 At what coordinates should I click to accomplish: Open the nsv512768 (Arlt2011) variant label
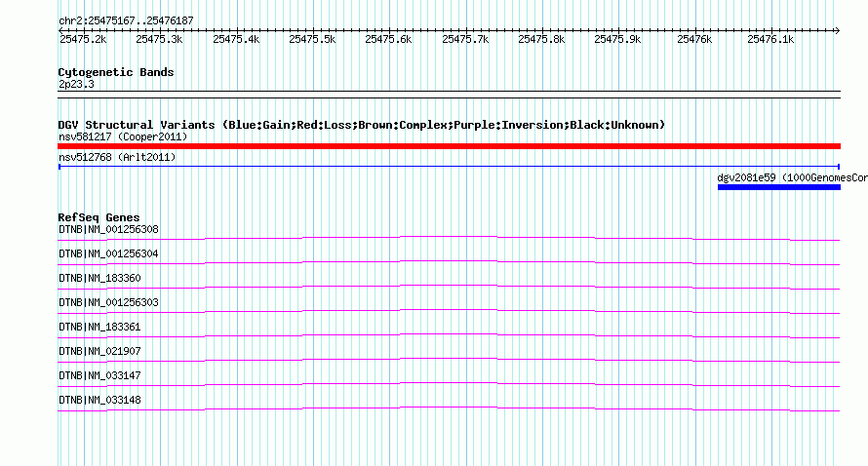coord(117,157)
